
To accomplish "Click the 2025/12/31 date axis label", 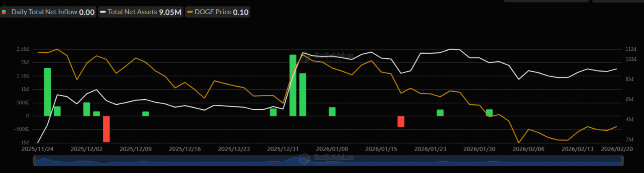I will [283, 149].
